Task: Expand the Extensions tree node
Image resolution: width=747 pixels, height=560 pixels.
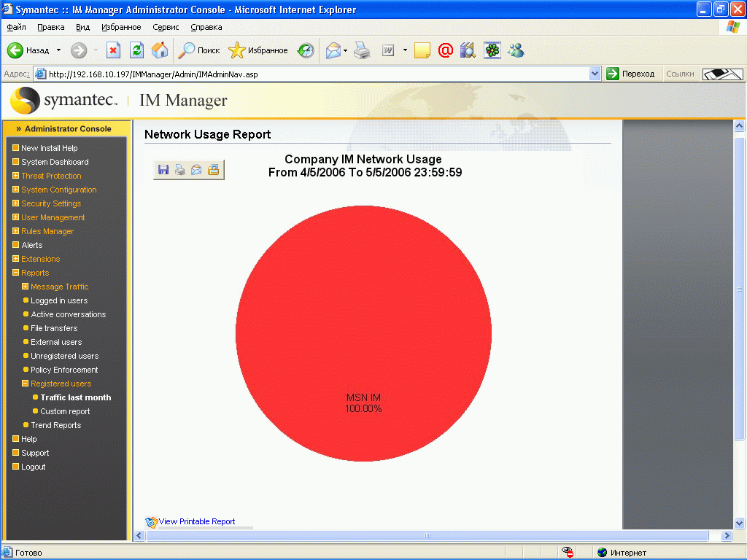Action: pos(15,259)
